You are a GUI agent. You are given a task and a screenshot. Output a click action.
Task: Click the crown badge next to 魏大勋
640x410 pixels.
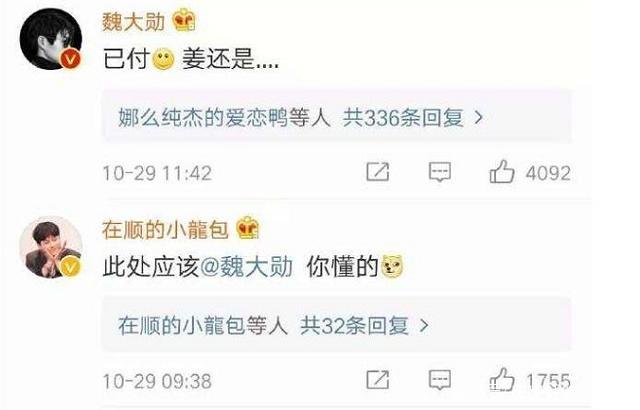tap(184, 20)
